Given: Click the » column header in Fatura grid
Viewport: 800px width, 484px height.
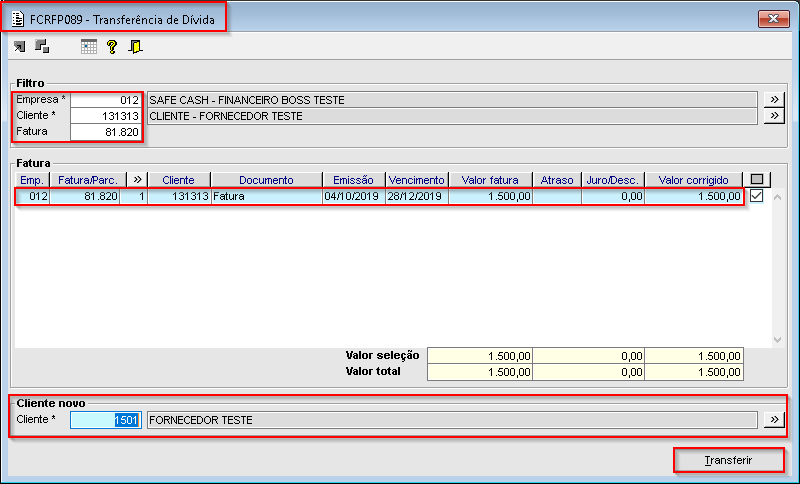Looking at the screenshot, I should pos(137,180).
